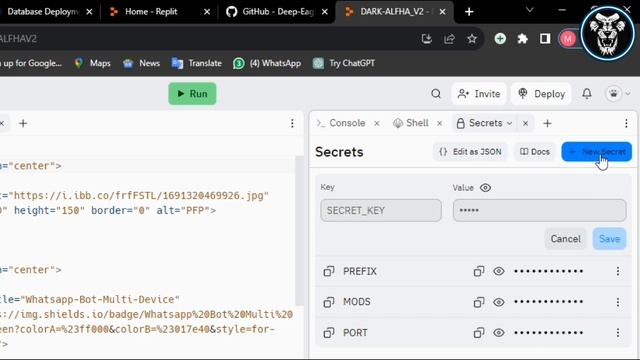Click the secret Value input field

pos(540,211)
